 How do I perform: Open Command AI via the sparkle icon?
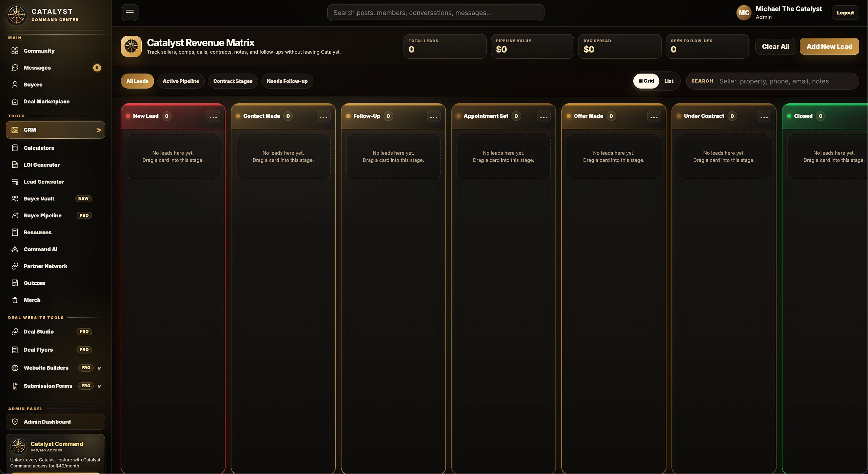(15, 249)
